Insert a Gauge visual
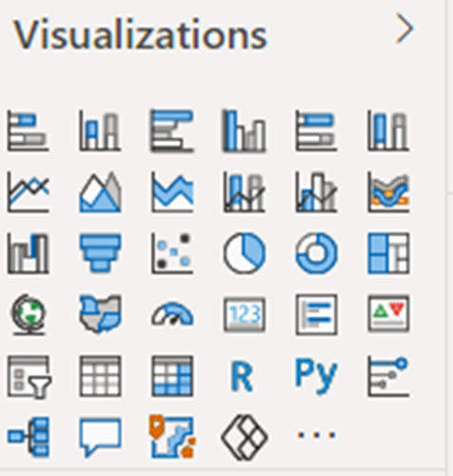 pyautogui.click(x=172, y=313)
